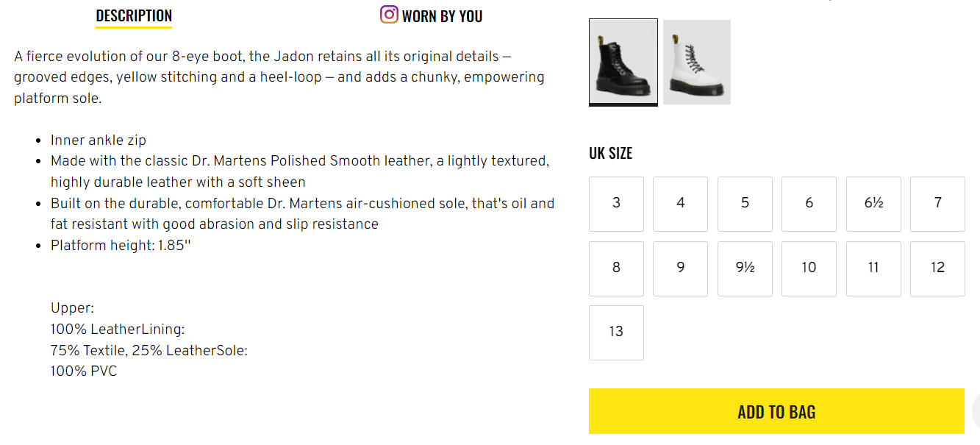This screenshot has width=980, height=445.
Task: Pick UK size 11
Action: pyautogui.click(x=873, y=268)
